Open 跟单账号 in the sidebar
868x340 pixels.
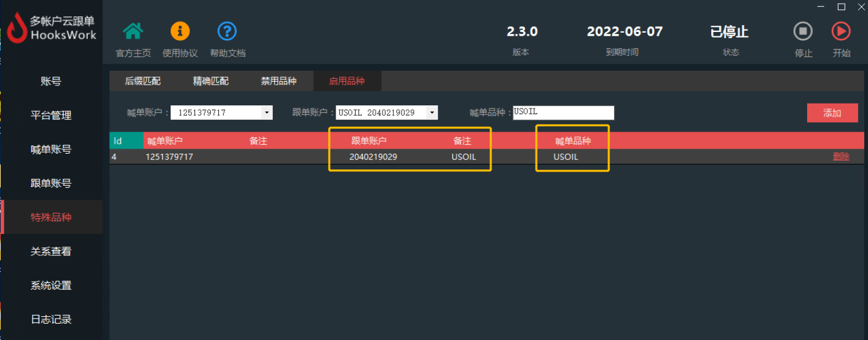[x=51, y=183]
